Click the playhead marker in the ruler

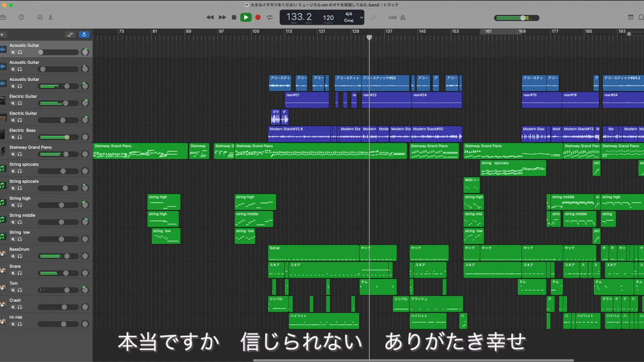[369, 38]
